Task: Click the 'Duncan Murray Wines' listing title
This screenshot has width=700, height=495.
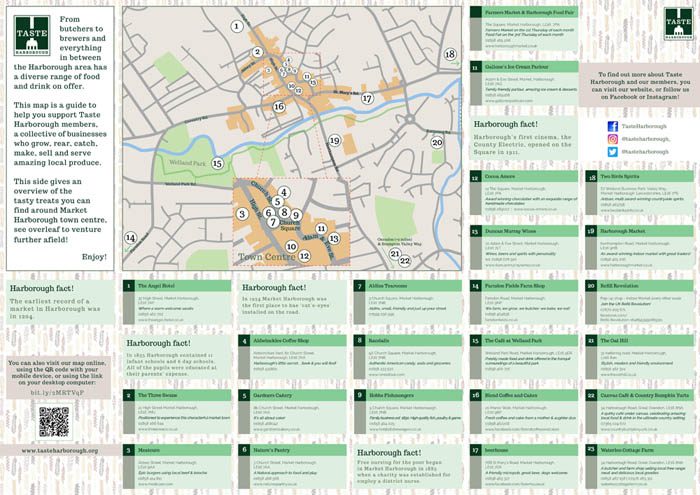Action: [x=510, y=231]
